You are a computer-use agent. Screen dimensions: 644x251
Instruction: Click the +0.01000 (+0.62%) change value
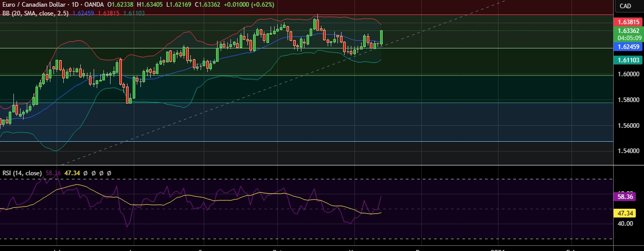coord(249,4)
